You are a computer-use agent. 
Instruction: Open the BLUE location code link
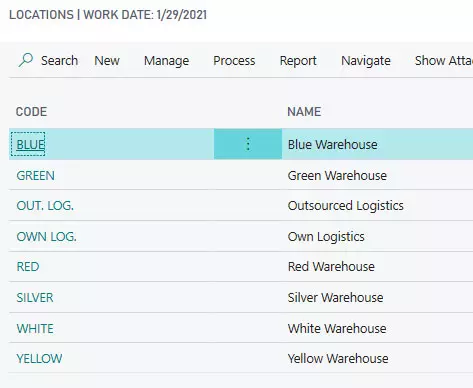(30, 145)
